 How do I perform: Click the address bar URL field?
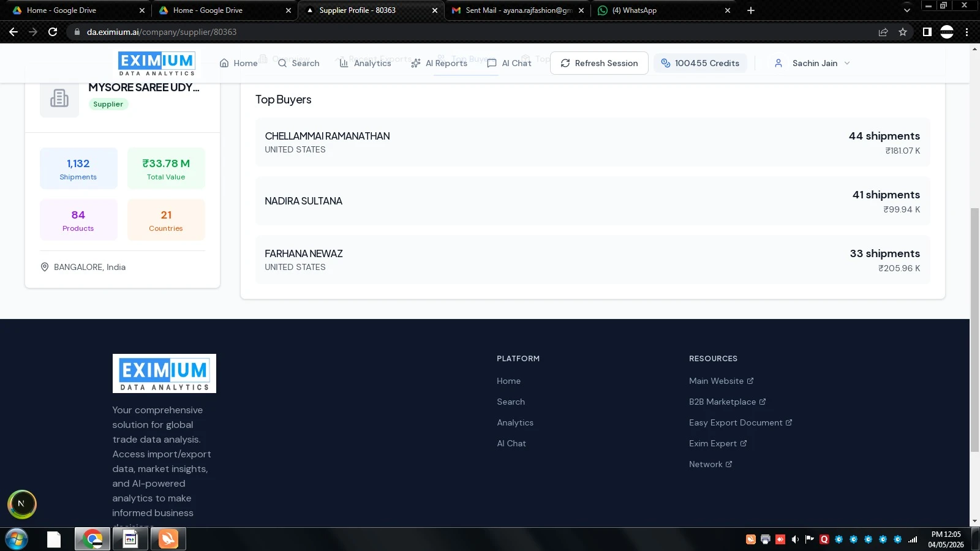[x=472, y=32]
